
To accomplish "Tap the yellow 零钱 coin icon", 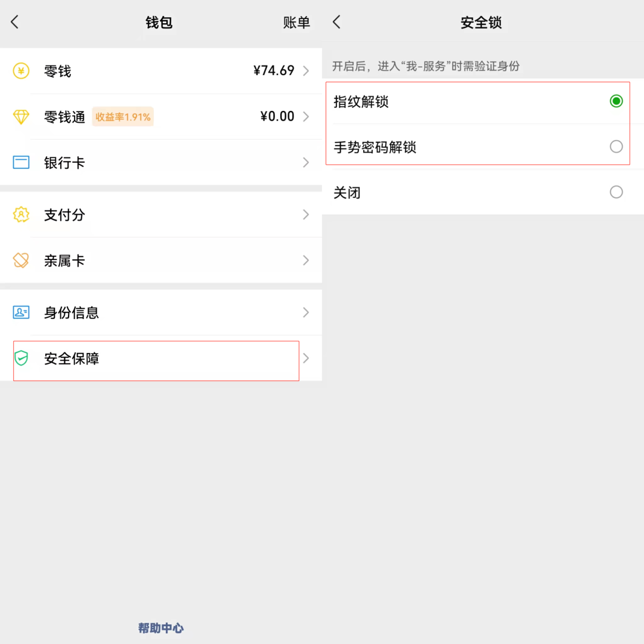I will [x=21, y=71].
